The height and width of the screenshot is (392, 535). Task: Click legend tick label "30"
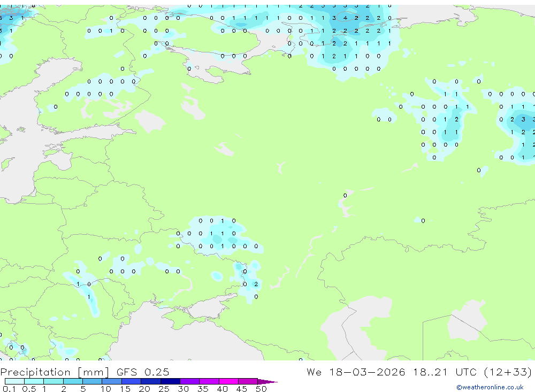[x=184, y=389]
